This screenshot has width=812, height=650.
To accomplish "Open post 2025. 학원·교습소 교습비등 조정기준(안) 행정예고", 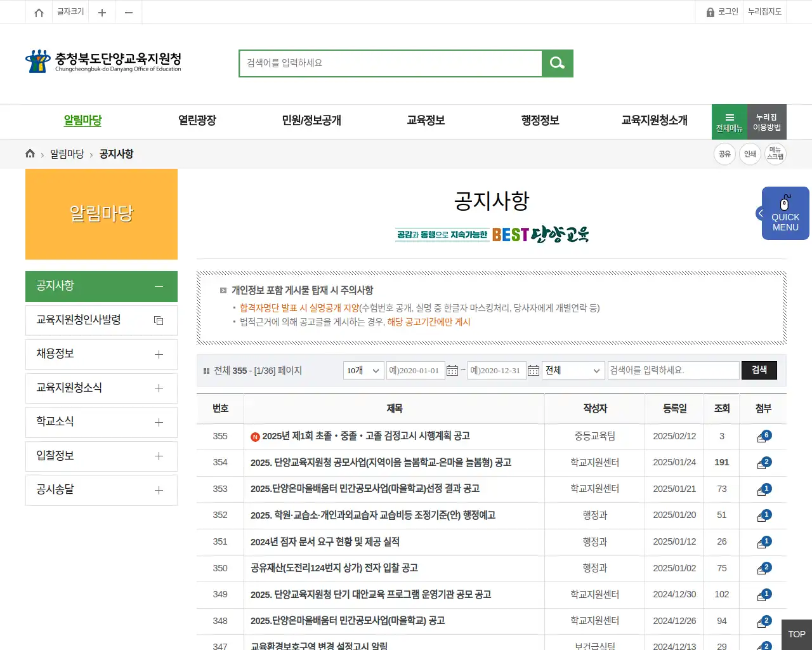I will click(373, 515).
